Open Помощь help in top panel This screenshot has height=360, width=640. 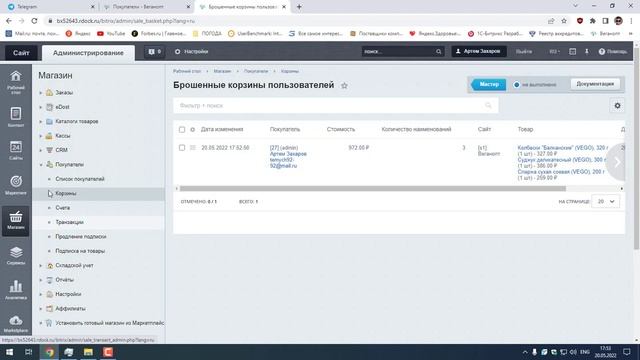click(613, 52)
